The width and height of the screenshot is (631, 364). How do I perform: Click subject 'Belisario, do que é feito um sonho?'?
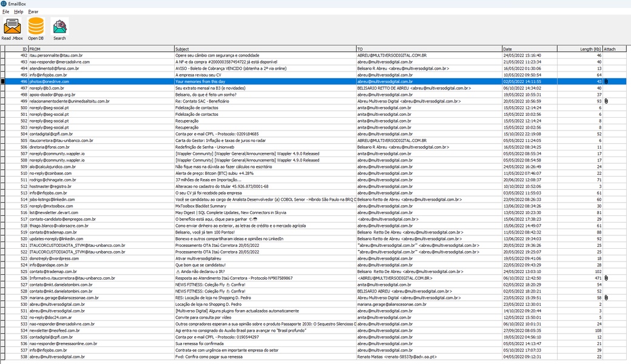coord(206,95)
